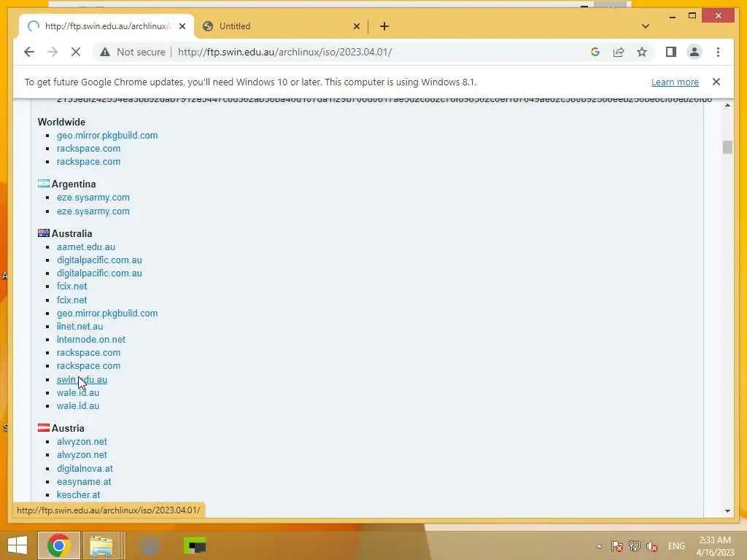747x560 pixels.
Task: Open the second alwyzon.net link
Action: click(82, 455)
